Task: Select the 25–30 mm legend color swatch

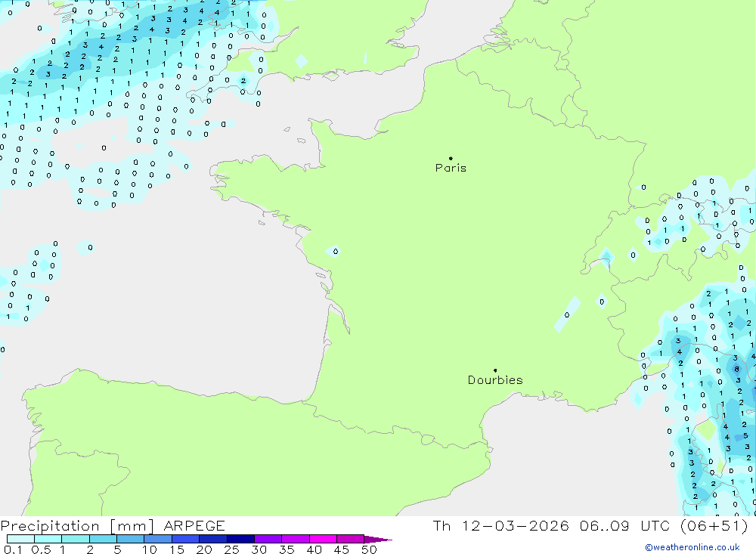Action: pos(240,539)
